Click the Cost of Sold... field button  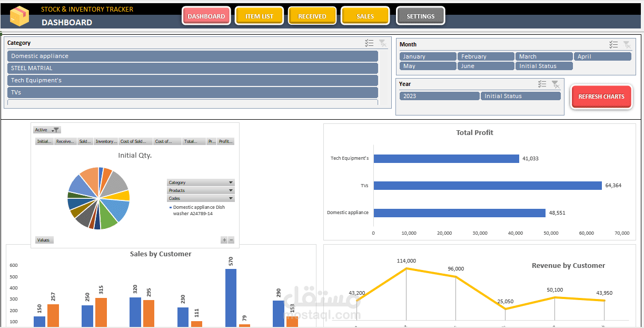(x=136, y=141)
